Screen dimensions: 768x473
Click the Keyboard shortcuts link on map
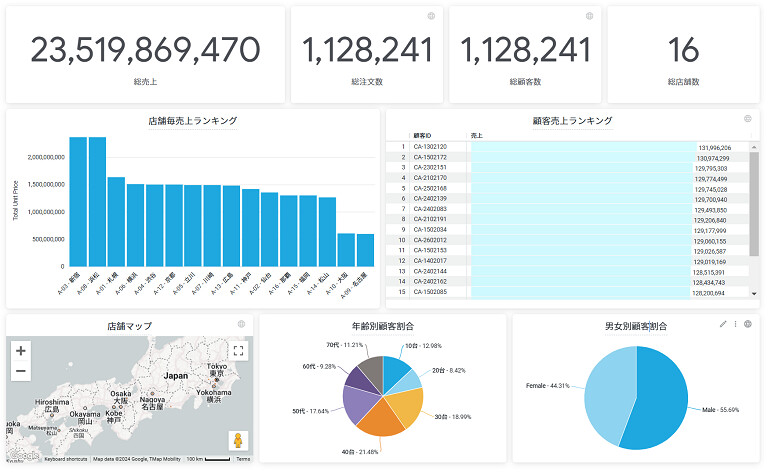(66, 459)
